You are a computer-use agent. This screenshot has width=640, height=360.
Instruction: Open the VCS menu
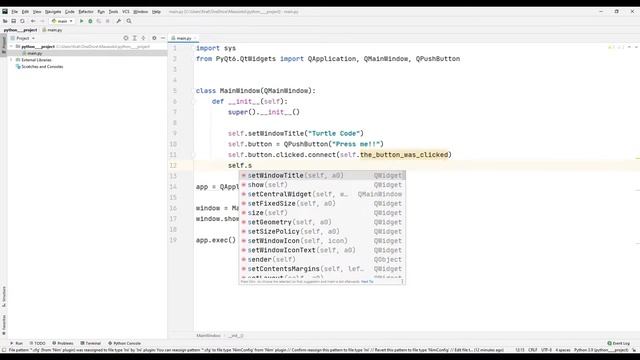(x=126, y=12)
